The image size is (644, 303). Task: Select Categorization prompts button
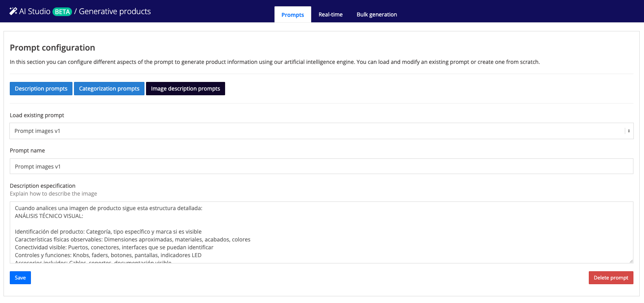109,89
